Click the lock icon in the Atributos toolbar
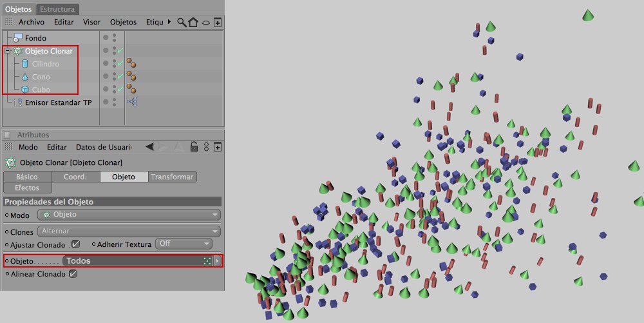This screenshot has width=644, height=323. point(194,147)
